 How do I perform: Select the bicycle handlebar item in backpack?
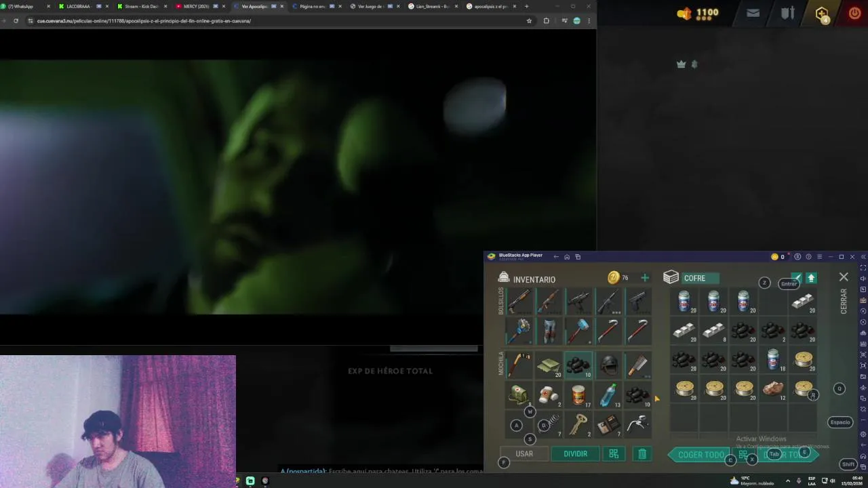[637, 424]
